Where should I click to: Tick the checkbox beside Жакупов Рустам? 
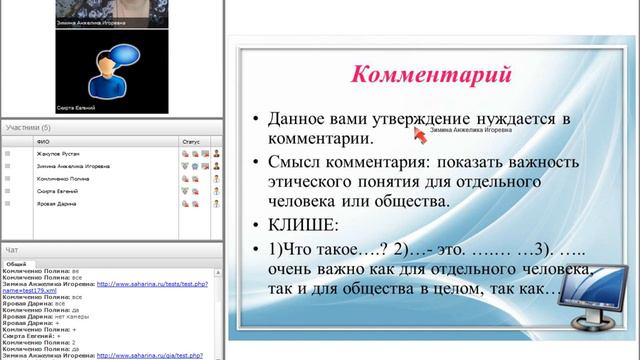(7, 153)
